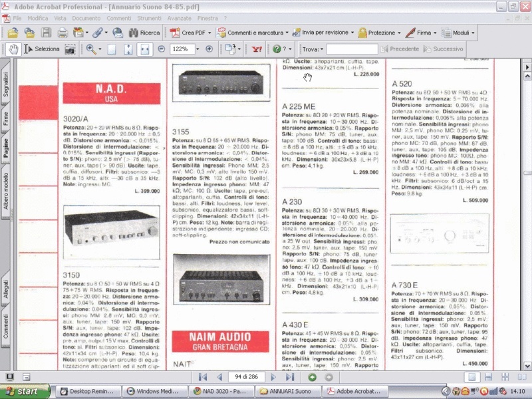Click the grey Next View button
Screen dimensions: 532x399
[329, 377]
